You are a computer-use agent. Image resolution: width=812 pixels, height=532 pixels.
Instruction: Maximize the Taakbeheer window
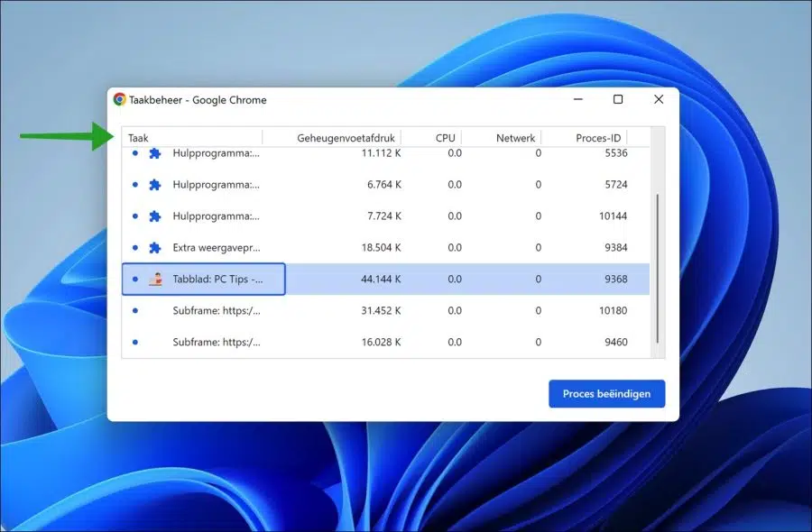(x=618, y=99)
